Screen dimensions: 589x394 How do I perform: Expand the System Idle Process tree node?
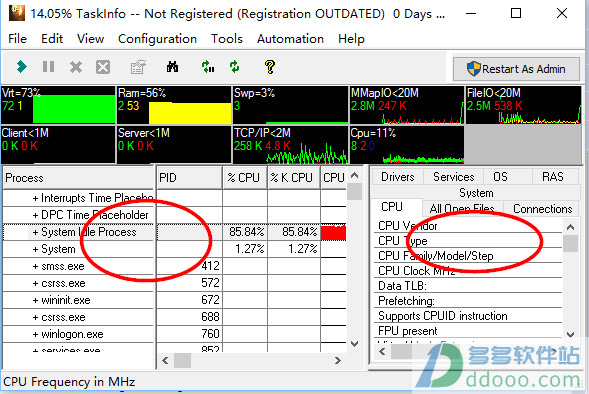tap(35, 232)
